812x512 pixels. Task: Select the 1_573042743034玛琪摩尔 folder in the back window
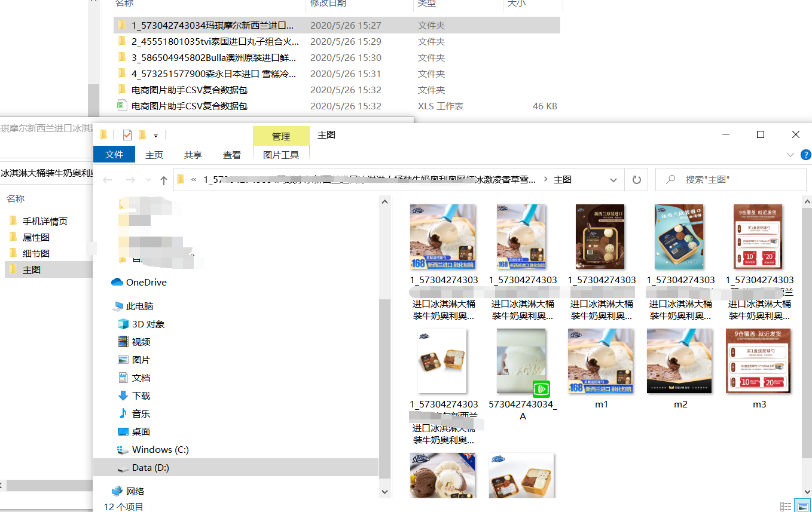click(337, 25)
